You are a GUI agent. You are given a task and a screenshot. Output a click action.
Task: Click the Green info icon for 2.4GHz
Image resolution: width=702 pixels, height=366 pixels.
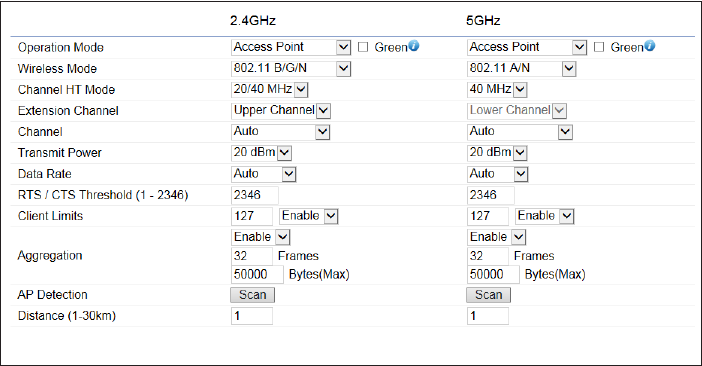[414, 46]
